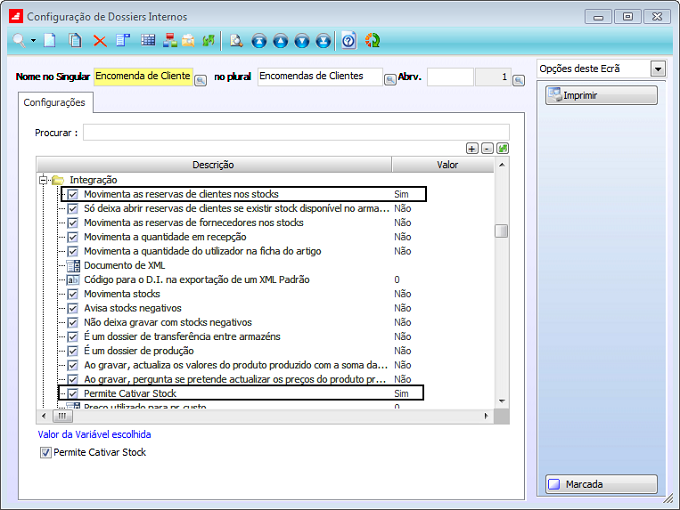Toggle Movimenta a quantidade do utilizador checkbox
Image resolution: width=680 pixels, height=510 pixels.
point(73,252)
